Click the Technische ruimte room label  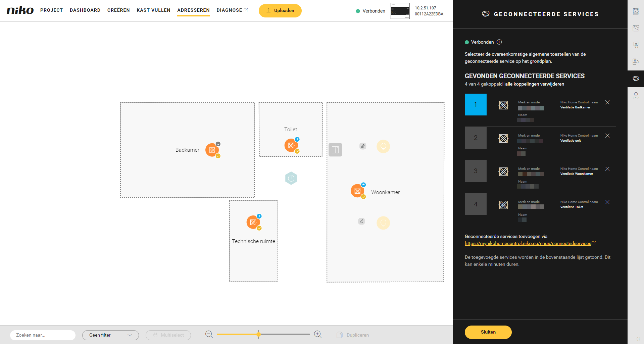(x=253, y=241)
